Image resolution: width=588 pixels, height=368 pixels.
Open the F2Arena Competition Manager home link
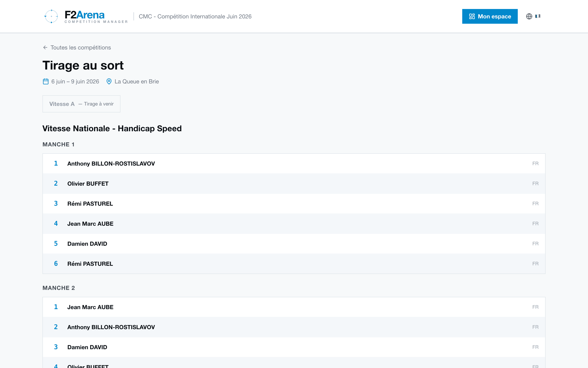pyautogui.click(x=86, y=16)
